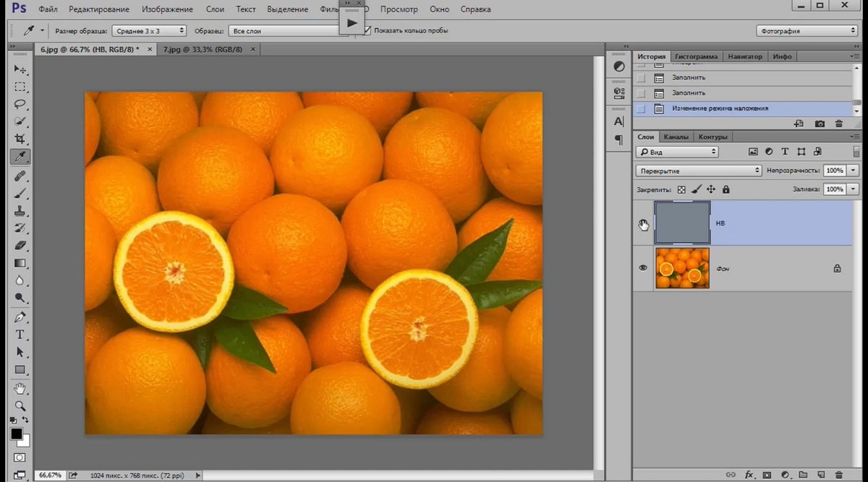Delete current history state trash icon

[839, 124]
